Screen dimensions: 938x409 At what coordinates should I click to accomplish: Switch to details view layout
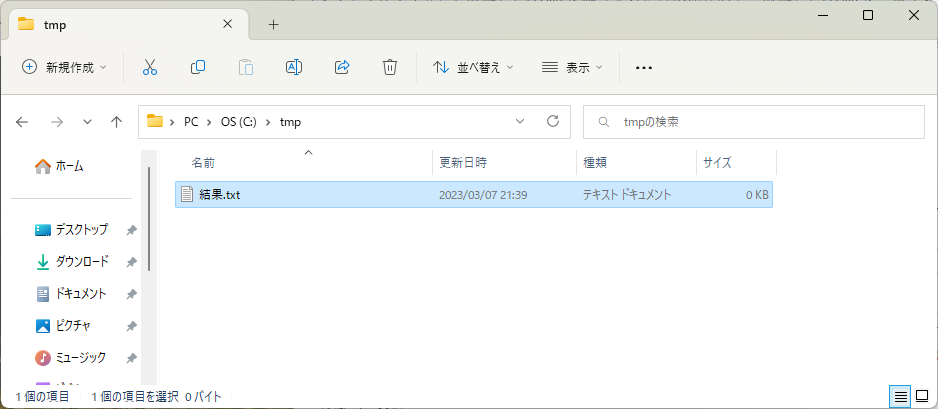900,397
